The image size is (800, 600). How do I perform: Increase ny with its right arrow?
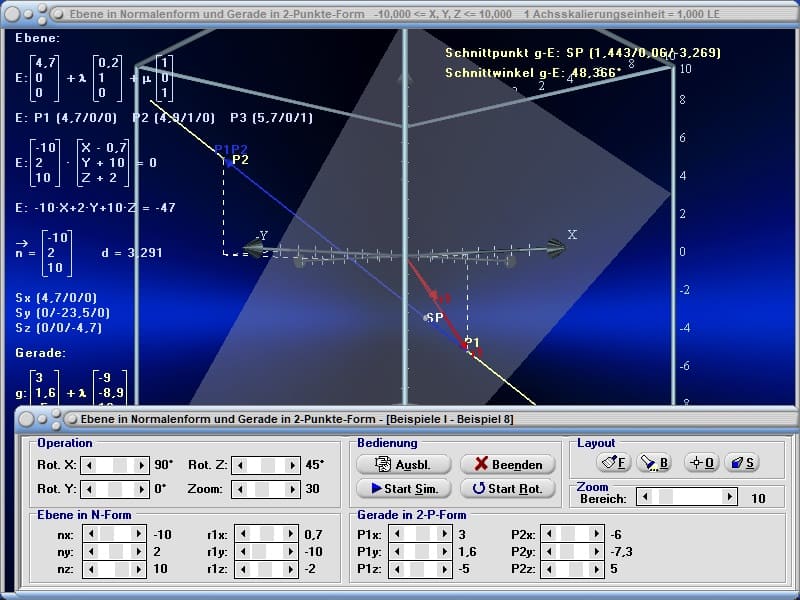pyautogui.click(x=138, y=552)
